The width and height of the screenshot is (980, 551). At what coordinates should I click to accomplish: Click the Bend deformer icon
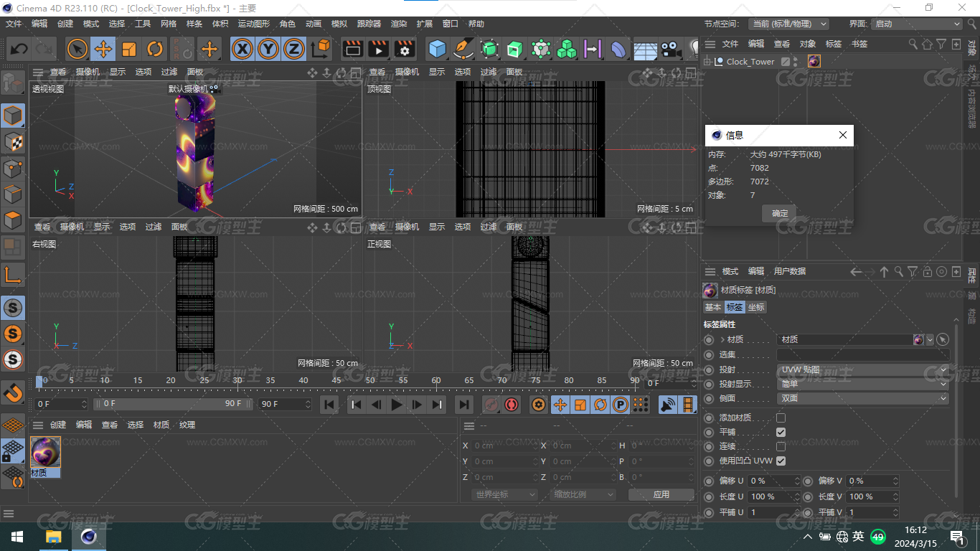618,50
